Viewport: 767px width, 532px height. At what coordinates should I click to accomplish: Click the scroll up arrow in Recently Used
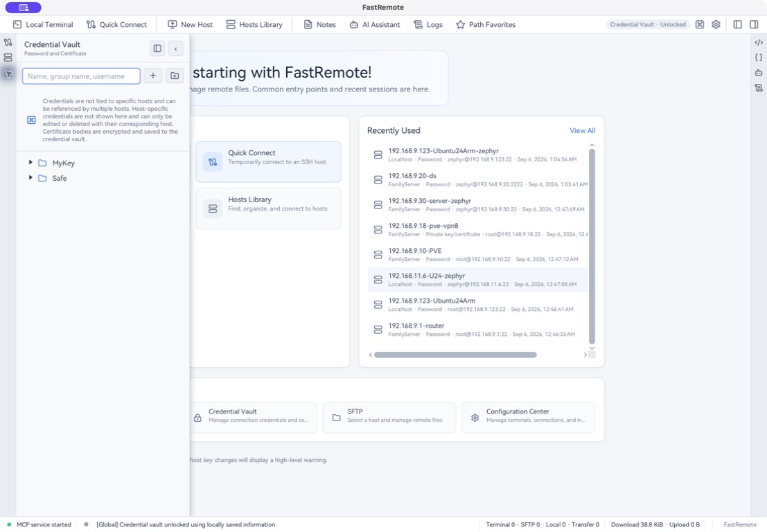(592, 145)
